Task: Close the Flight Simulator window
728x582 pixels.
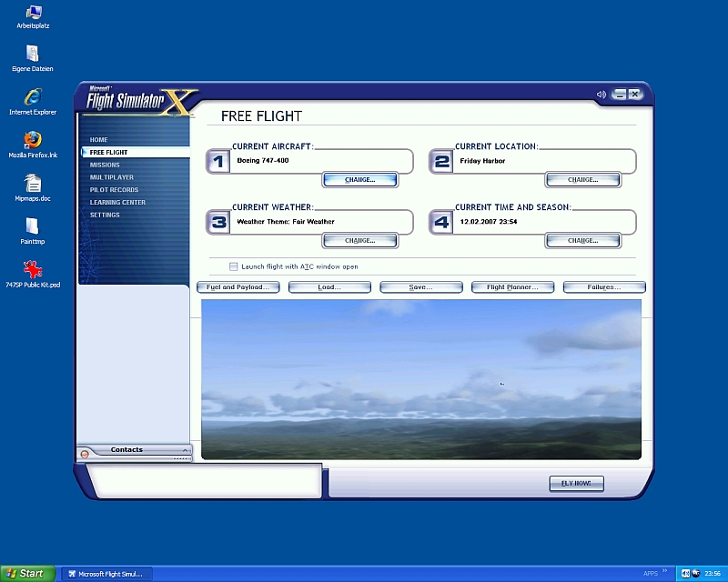Action: tap(634, 95)
